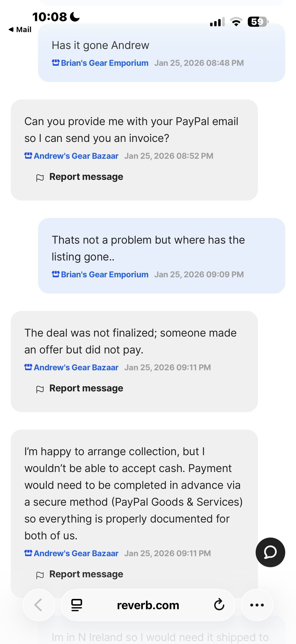Open the page reader options icon
This screenshot has height=644, width=296.
point(77,605)
